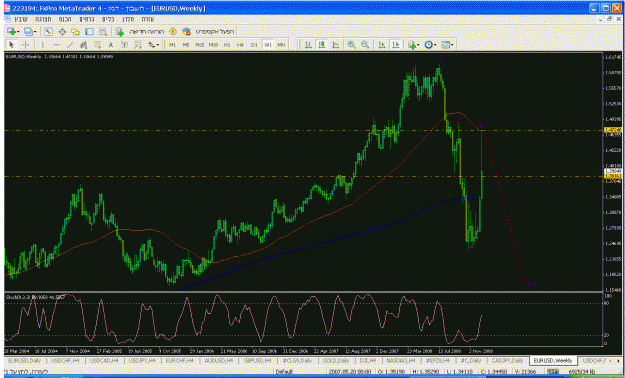The image size is (625, 378).
Task: Switch to the GBPUSD,H4 chart tab
Action: coord(257,360)
